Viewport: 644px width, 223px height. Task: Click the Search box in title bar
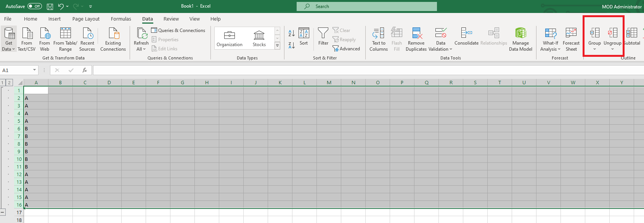367,6
